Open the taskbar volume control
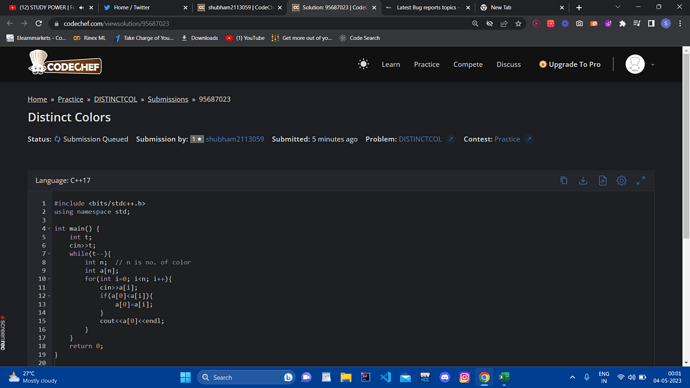690x388 pixels. coord(631,377)
